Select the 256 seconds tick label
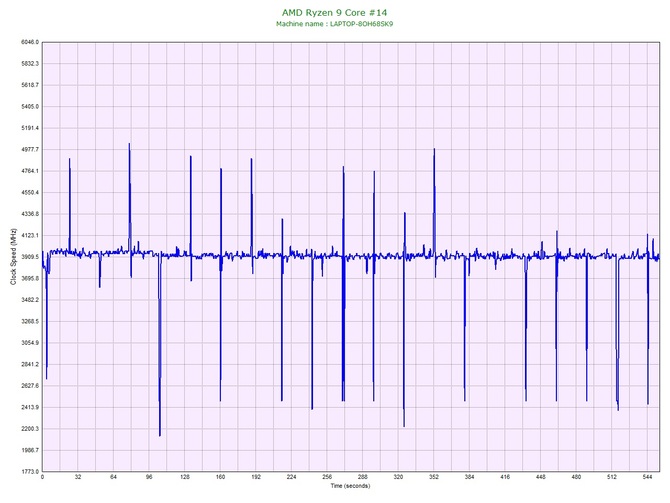The height and width of the screenshot is (503, 670). point(327,477)
